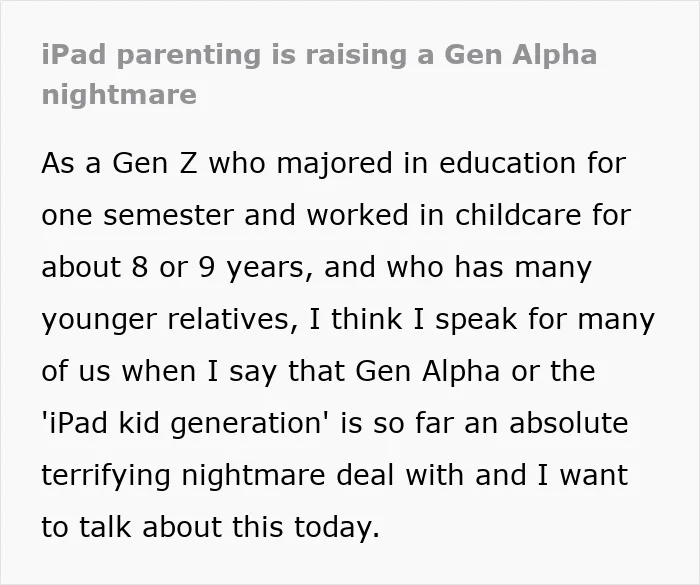Select the word 'majored' in the paragraph
The width and height of the screenshot is (700, 585).
(334, 164)
